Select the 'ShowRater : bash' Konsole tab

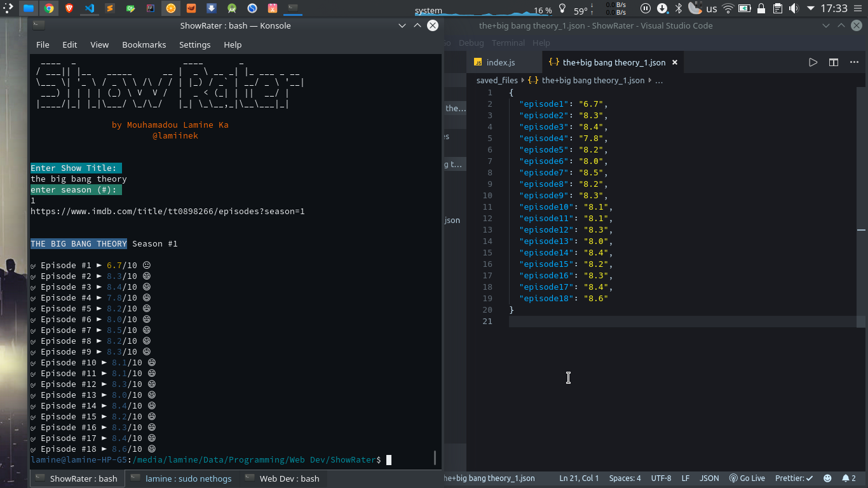pos(77,478)
